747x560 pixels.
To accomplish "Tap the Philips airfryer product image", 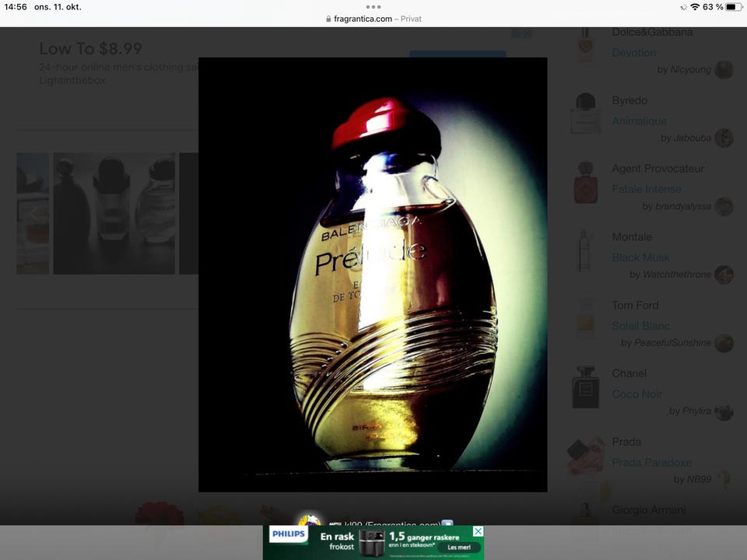I will 372,543.
